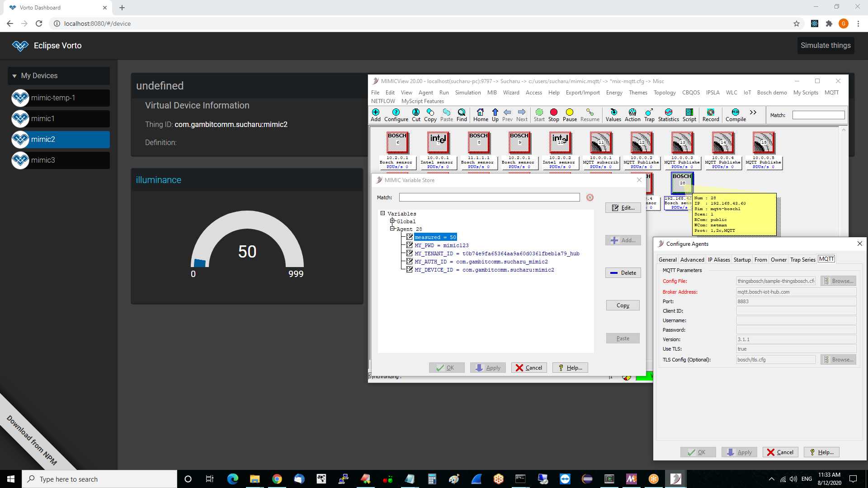This screenshot has height=488, width=868.
Task: Click the yellow Pause toolbar icon
Action: click(x=570, y=115)
